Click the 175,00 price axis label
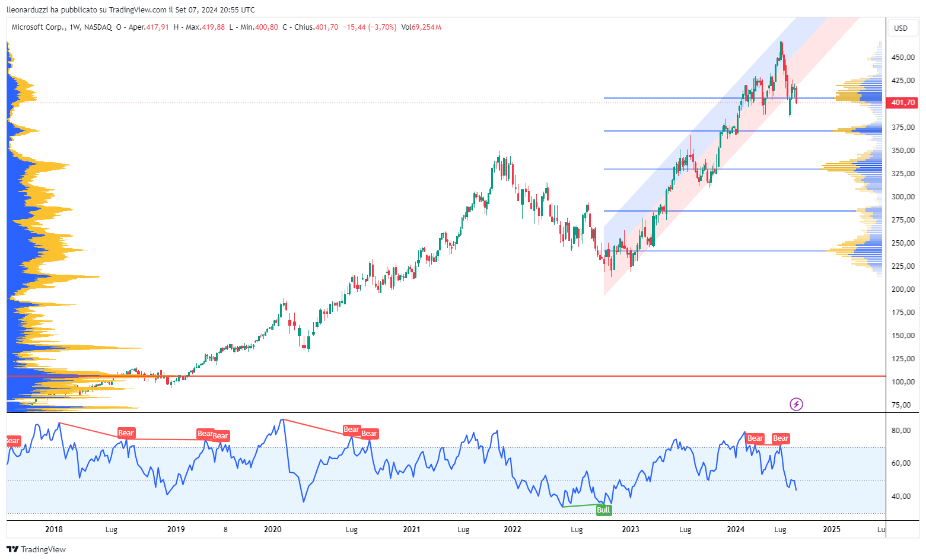 point(902,313)
